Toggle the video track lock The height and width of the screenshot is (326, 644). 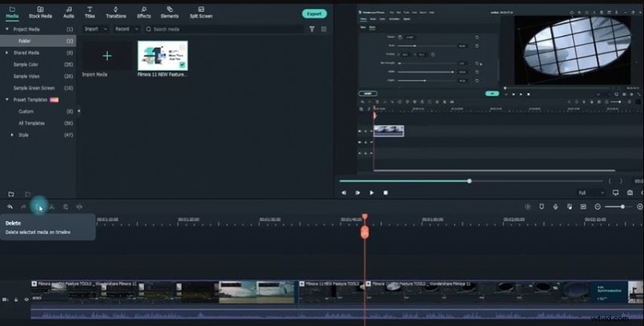point(16,299)
